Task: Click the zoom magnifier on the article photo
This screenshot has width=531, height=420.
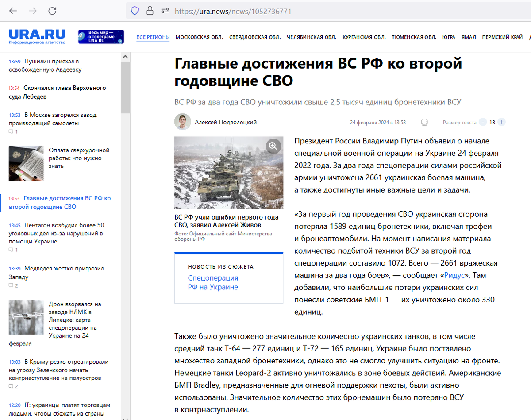Action: (273, 146)
